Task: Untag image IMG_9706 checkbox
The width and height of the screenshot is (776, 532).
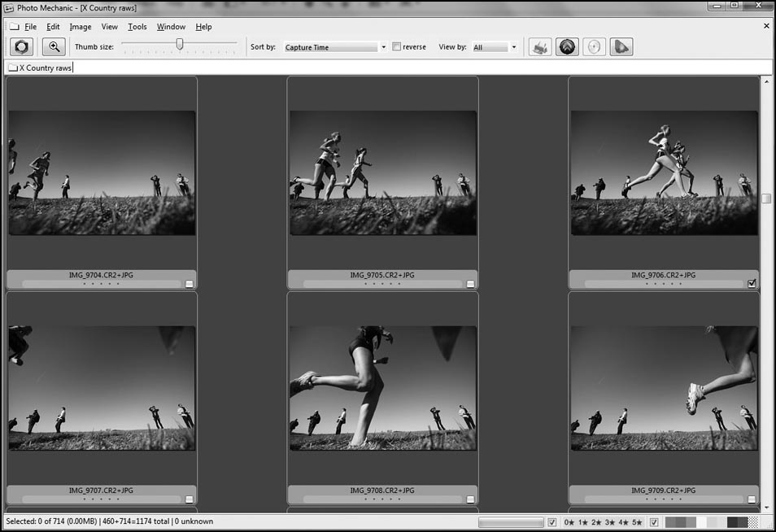Action: click(x=752, y=284)
